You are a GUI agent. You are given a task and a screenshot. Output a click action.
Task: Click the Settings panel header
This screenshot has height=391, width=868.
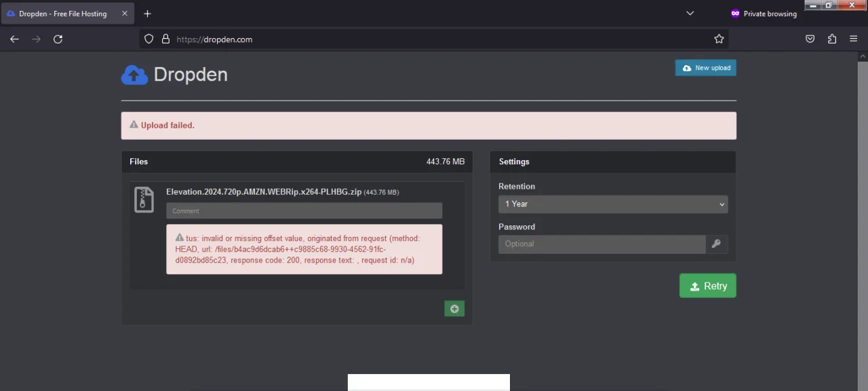point(613,162)
